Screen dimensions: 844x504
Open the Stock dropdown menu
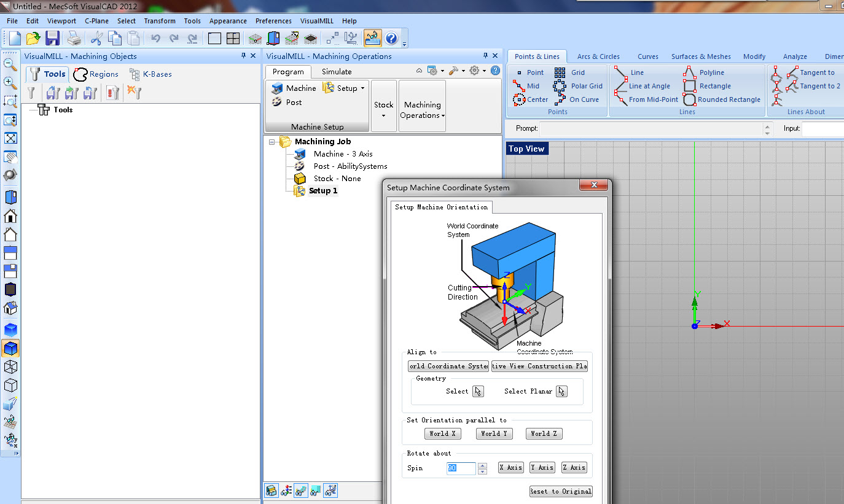pyautogui.click(x=384, y=106)
